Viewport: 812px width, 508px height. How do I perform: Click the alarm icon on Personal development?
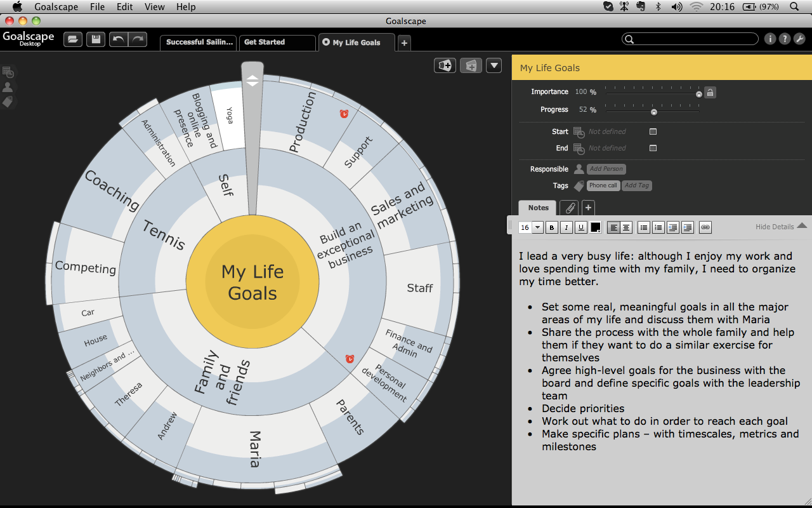coord(350,359)
